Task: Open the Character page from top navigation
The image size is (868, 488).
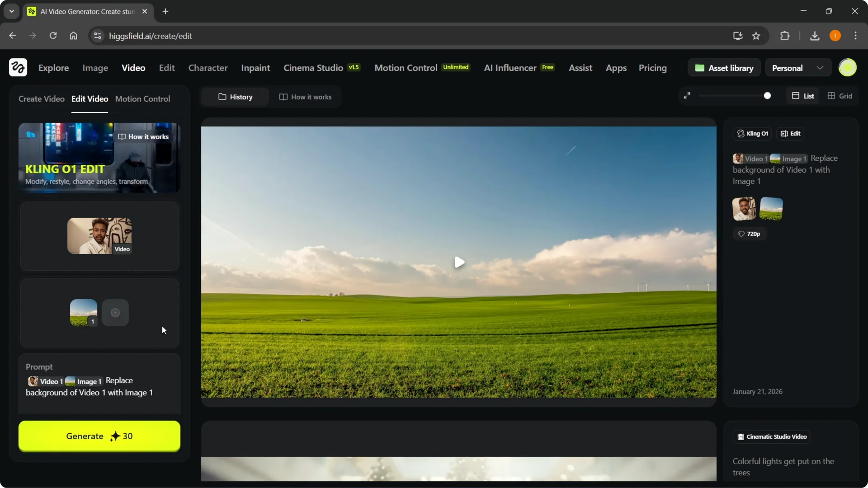Action: tap(208, 68)
